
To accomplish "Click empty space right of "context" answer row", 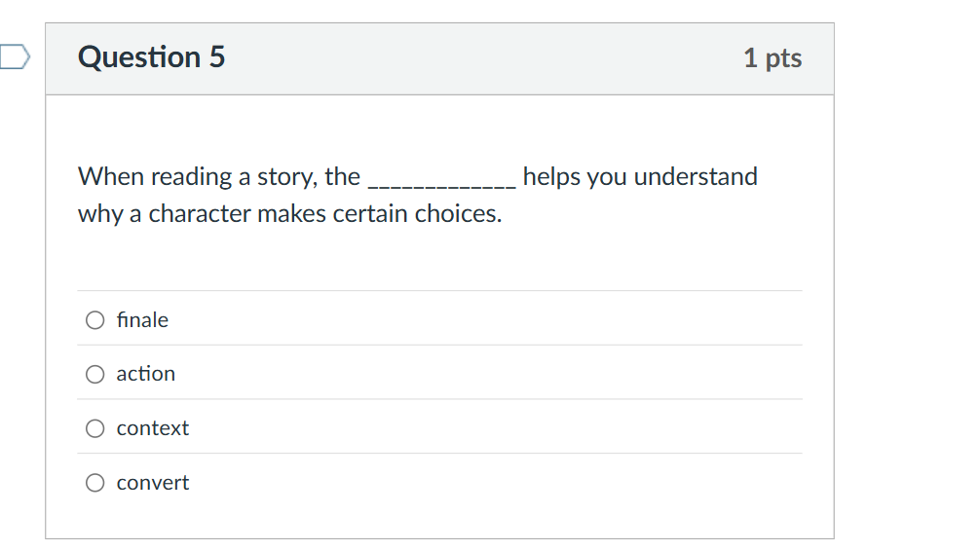I will coord(487,428).
